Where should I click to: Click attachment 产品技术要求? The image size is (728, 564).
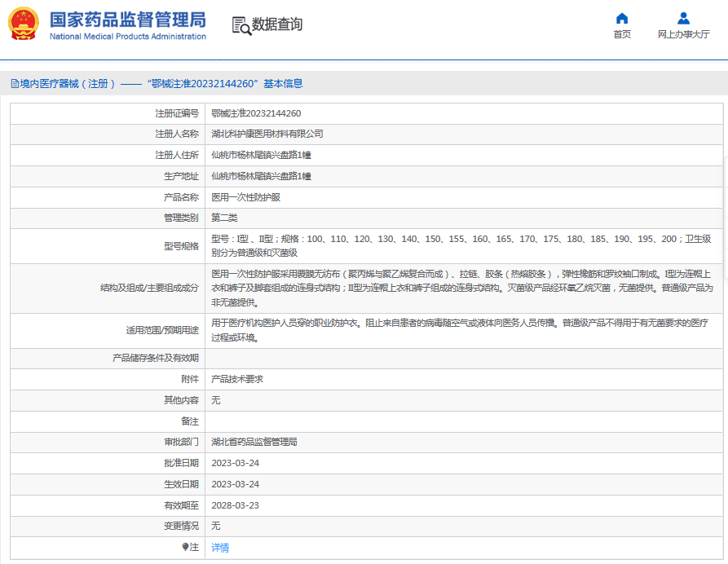coord(237,379)
